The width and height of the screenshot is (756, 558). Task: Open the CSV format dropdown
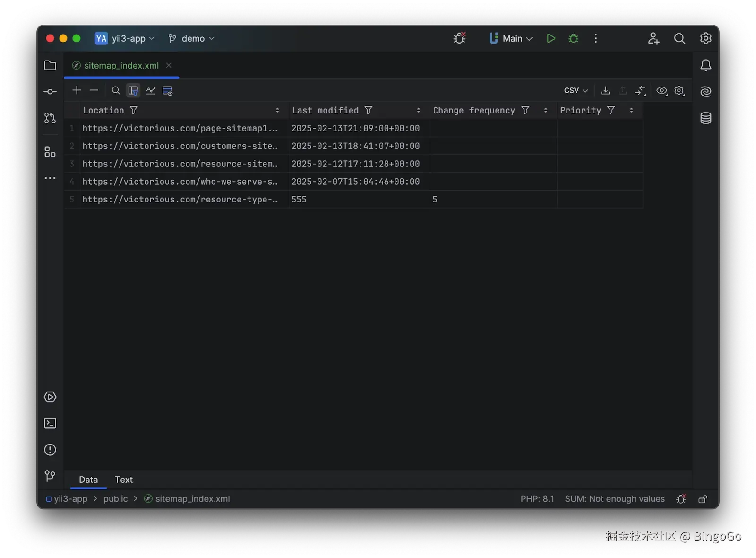click(x=575, y=90)
